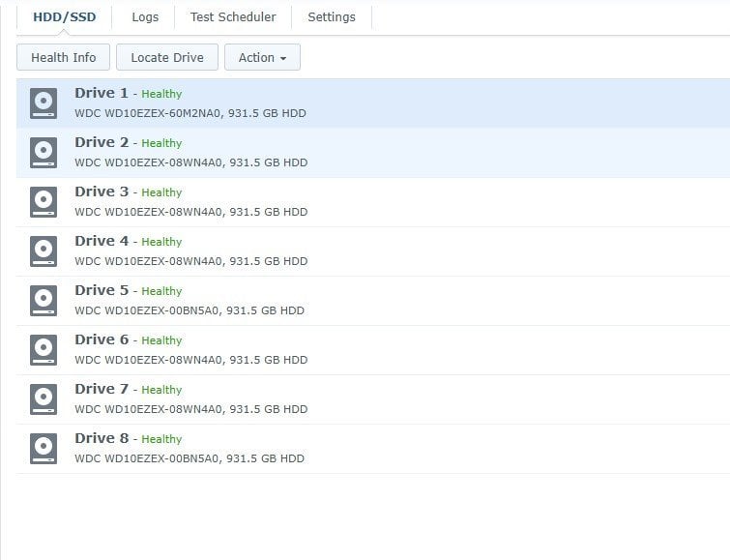Click the Drive 7 disk icon
This screenshot has width=730, height=560.
44,399
